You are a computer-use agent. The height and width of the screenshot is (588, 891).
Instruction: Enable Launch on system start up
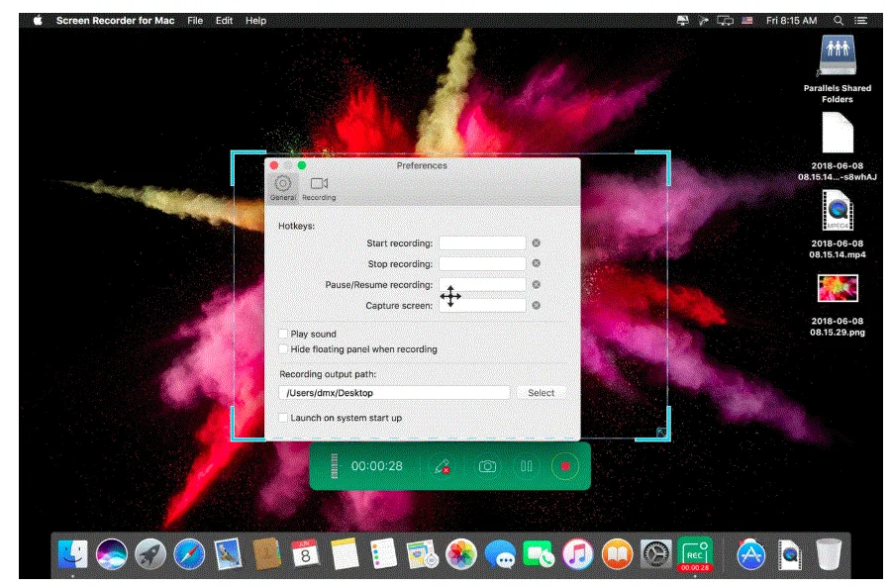click(283, 418)
